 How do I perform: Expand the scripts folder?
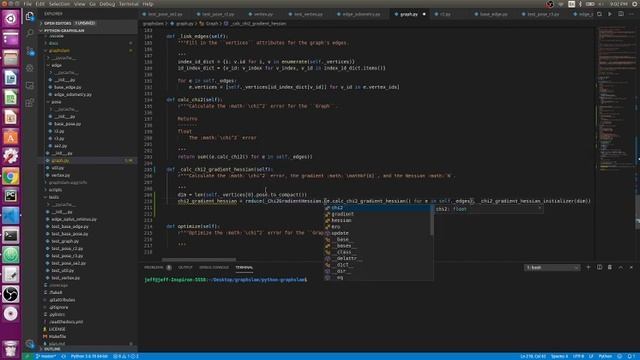coord(88,190)
